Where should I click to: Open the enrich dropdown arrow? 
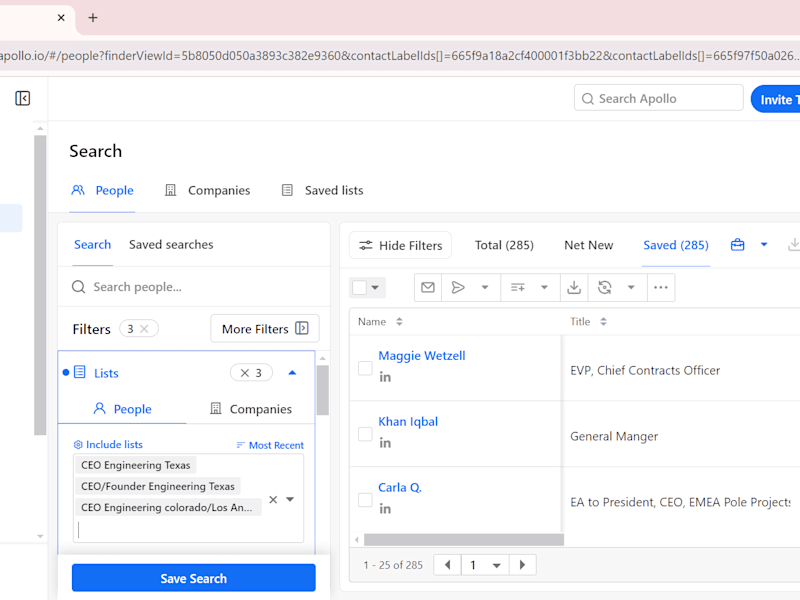[631, 287]
